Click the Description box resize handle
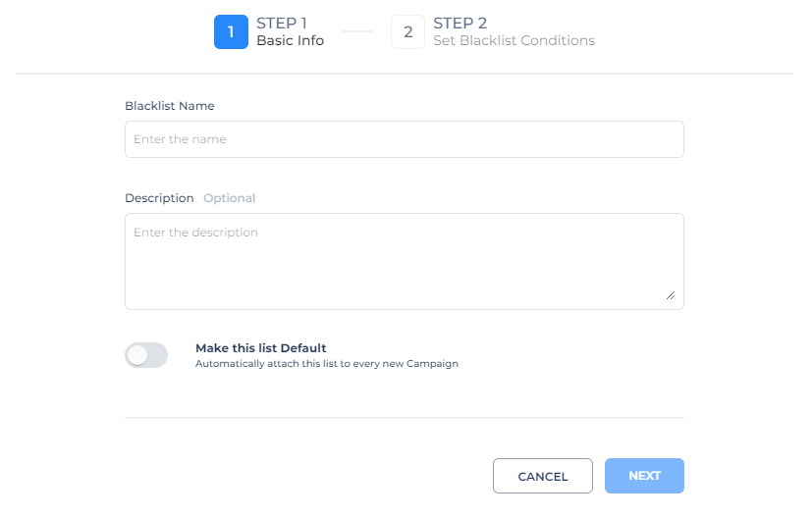The width and height of the screenshot is (812, 519). [x=671, y=295]
